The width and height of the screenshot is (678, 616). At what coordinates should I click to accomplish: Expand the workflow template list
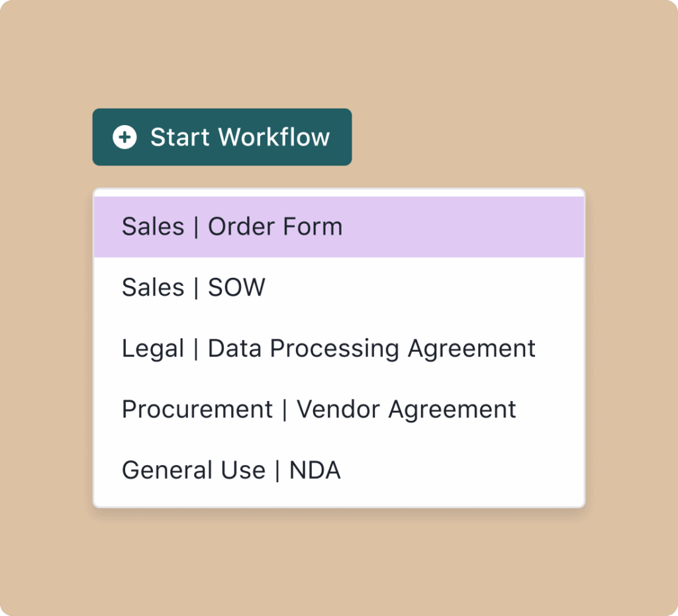tap(222, 137)
